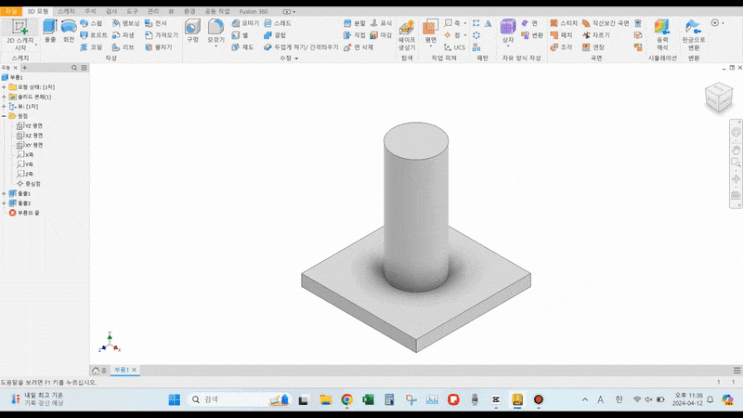Open Excel from the taskbar
This screenshot has width=743, height=418.
coord(368,400)
